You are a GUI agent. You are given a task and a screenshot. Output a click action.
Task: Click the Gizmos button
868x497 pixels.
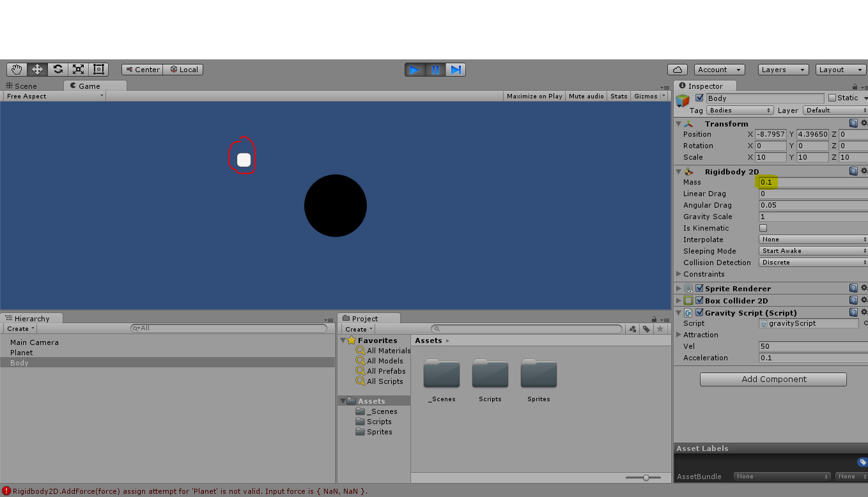[646, 96]
